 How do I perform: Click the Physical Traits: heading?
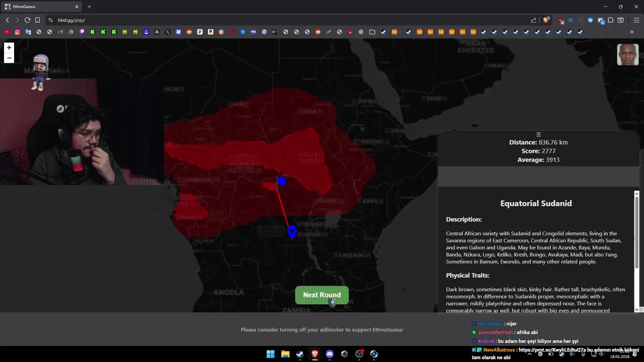point(467,276)
